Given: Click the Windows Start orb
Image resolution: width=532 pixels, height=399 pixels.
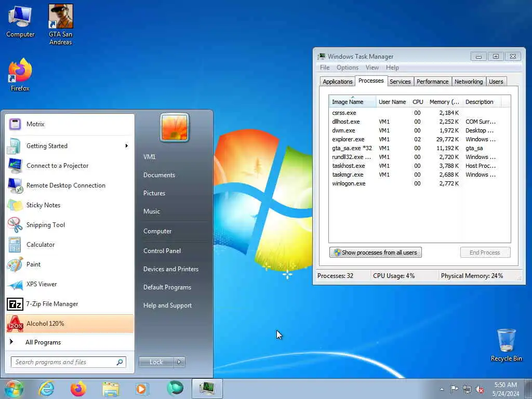Looking at the screenshot, I should click(x=14, y=389).
